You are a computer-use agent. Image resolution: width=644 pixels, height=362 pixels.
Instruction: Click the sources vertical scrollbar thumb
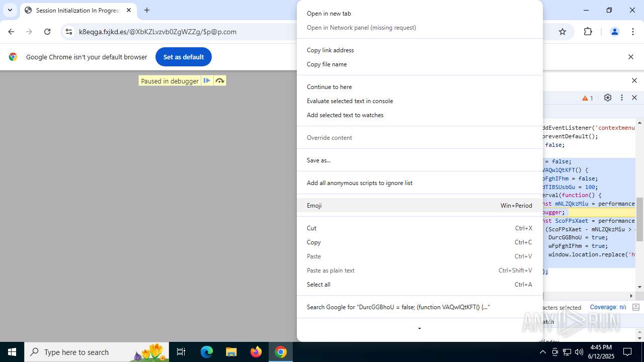(640, 220)
